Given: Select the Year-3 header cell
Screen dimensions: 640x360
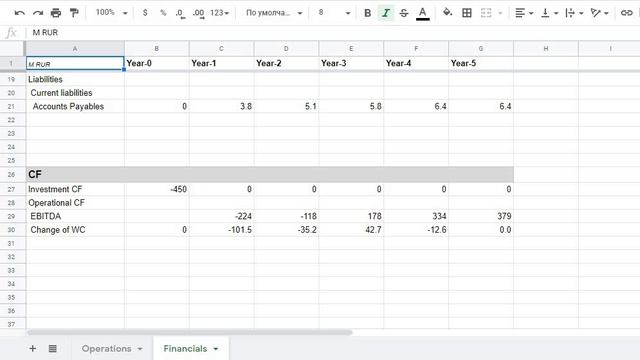Looking at the screenshot, I should coord(351,63).
